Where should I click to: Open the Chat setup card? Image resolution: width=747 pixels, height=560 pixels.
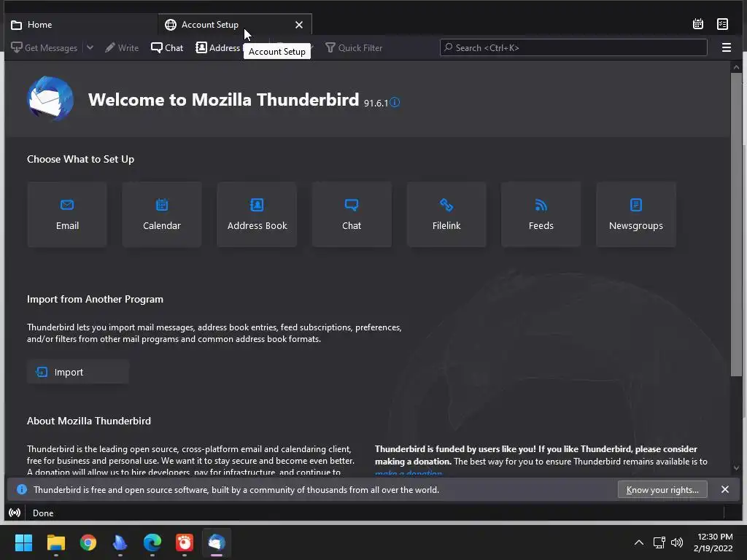click(x=352, y=214)
